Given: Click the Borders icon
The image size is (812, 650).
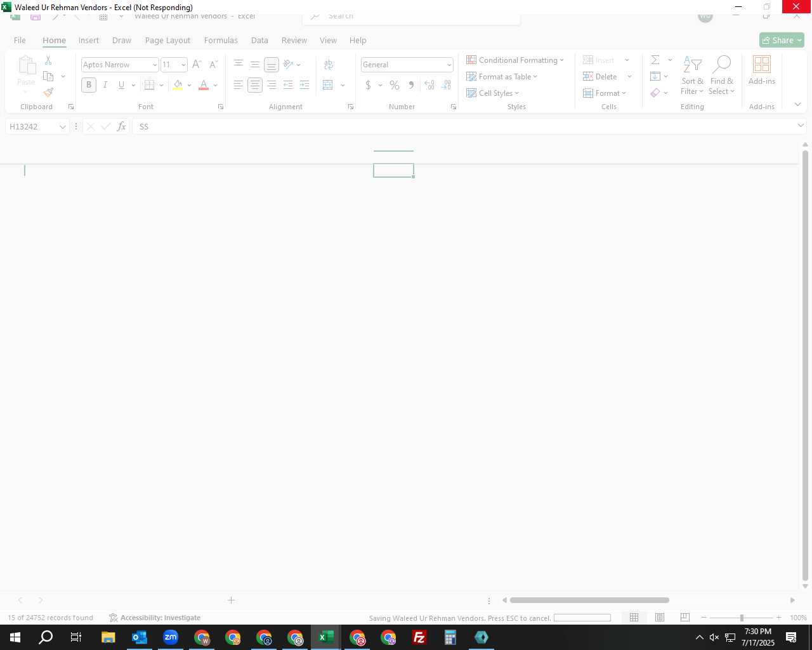Looking at the screenshot, I should tap(150, 85).
